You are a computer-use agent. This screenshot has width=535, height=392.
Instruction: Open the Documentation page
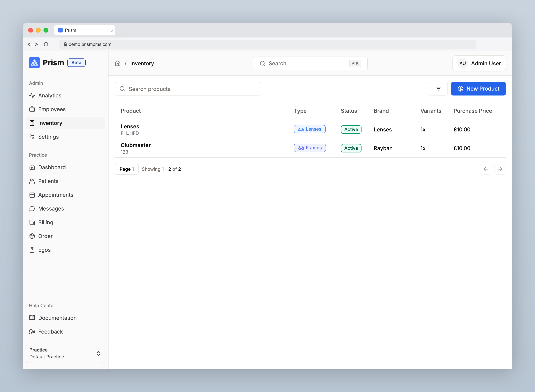point(57,318)
